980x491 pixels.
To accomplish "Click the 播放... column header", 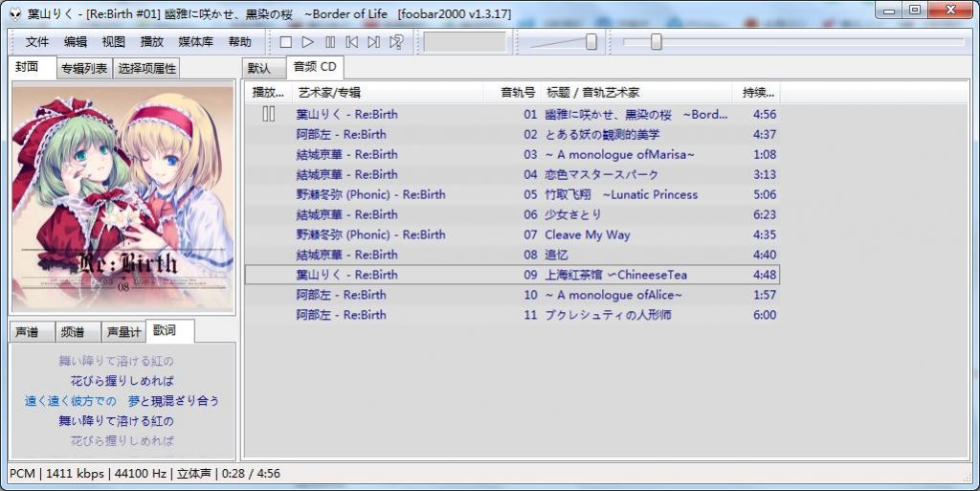I will point(268,93).
